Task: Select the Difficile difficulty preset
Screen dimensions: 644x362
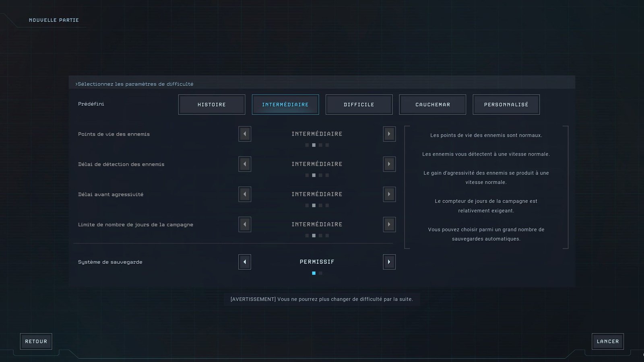Action: pos(359,105)
